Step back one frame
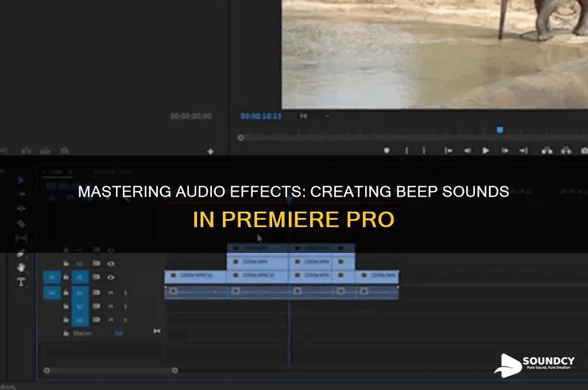 (467, 151)
